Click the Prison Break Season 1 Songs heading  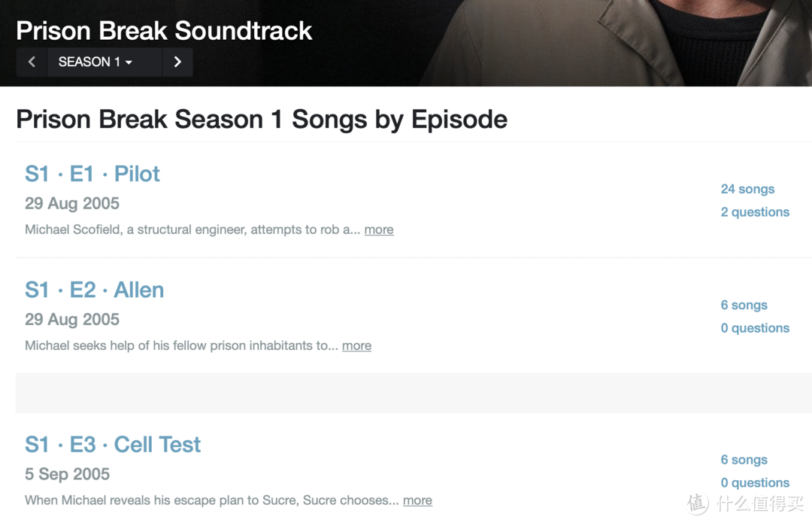262,120
